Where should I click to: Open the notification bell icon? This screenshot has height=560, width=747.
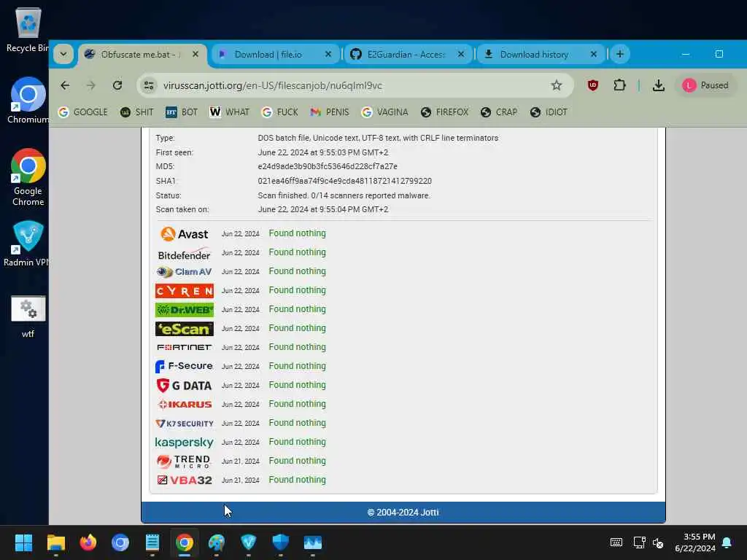pos(727,542)
